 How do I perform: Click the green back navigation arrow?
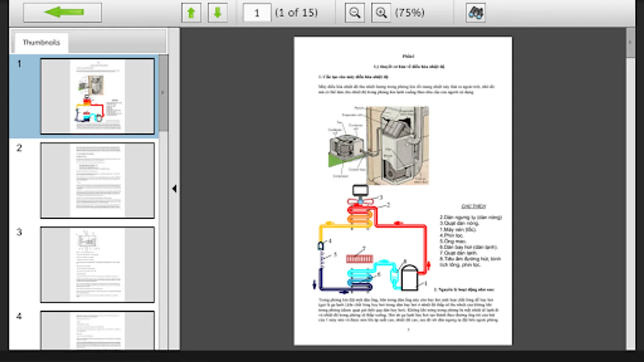click(62, 12)
